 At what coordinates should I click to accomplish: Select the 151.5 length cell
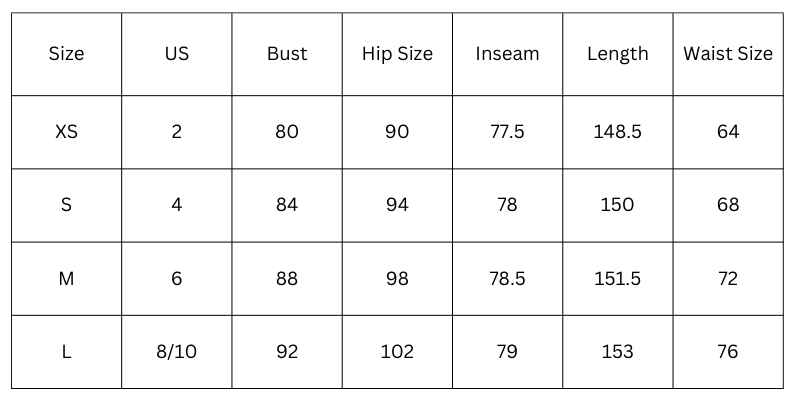coord(617,279)
